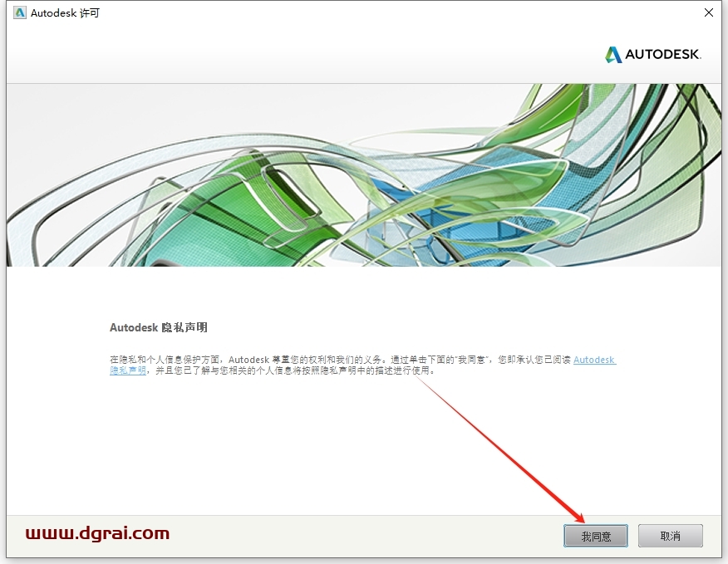This screenshot has height=564, width=728.
Task: Open the 'Autodesk 隐私声明' hyperlink
Action: 595,360
